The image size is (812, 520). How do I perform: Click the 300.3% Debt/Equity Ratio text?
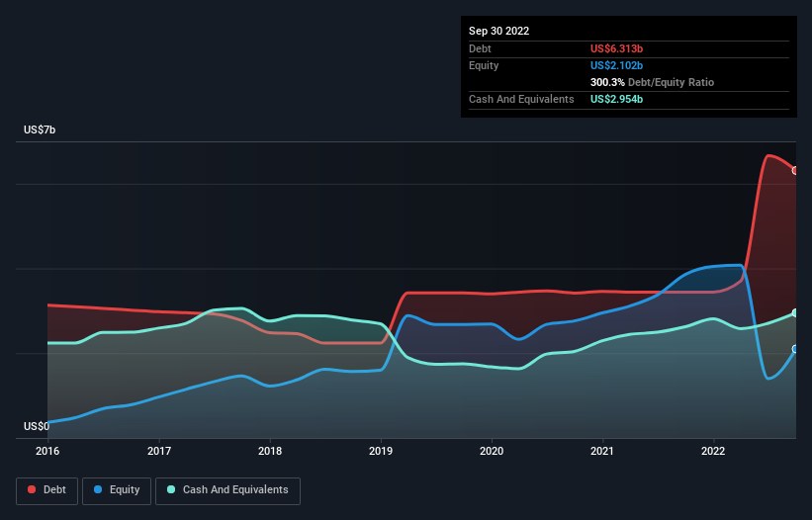pos(652,82)
